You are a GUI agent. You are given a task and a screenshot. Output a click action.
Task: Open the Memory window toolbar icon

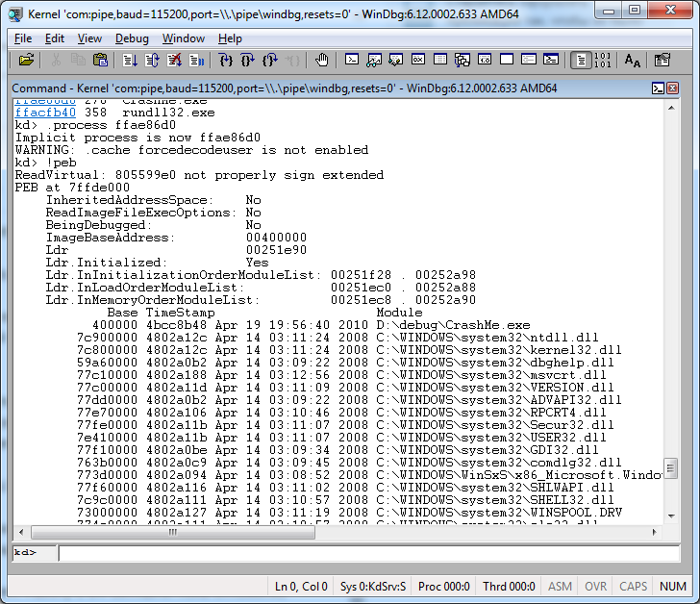[440, 60]
